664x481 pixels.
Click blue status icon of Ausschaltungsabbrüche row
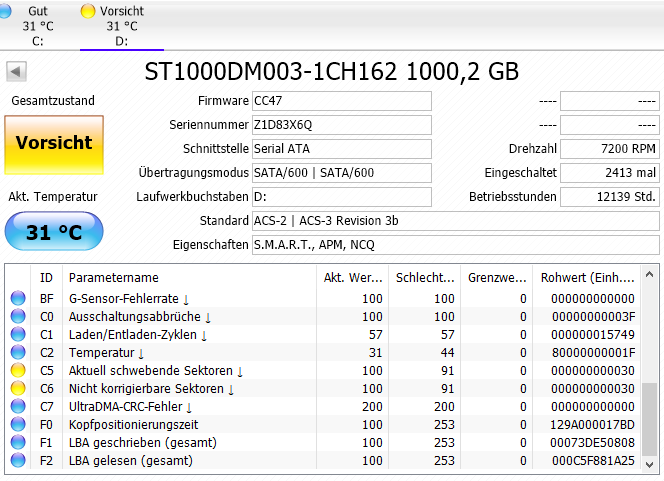[x=18, y=316]
